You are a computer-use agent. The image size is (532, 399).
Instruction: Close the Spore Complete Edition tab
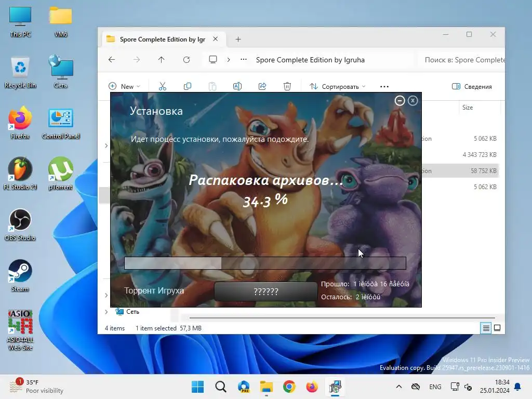pos(216,39)
